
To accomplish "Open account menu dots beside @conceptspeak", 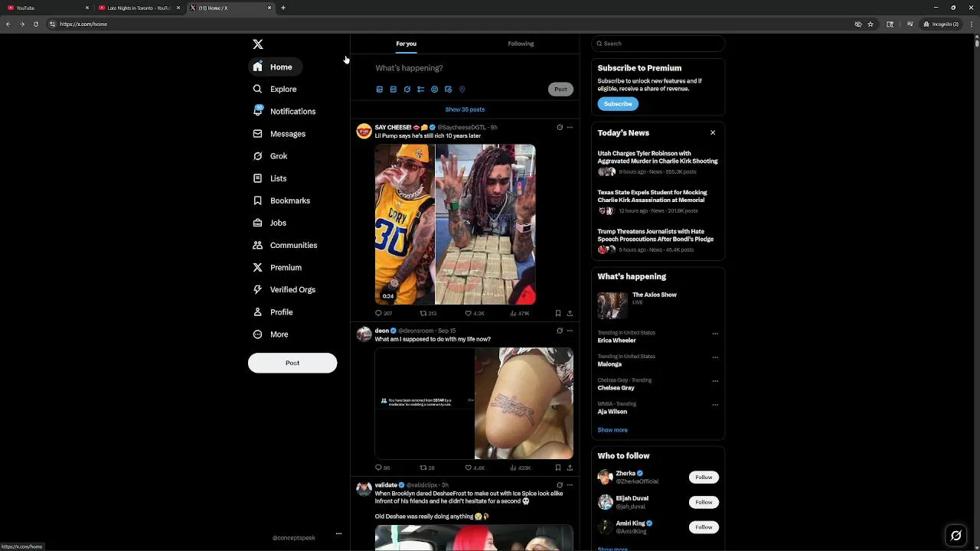I will click(x=338, y=534).
